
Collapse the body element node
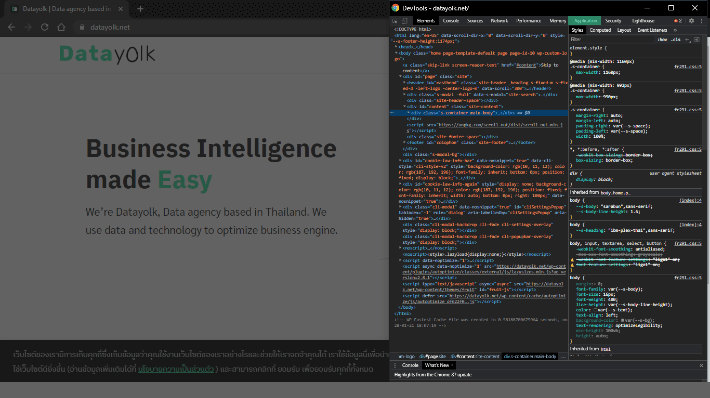tap(396, 53)
